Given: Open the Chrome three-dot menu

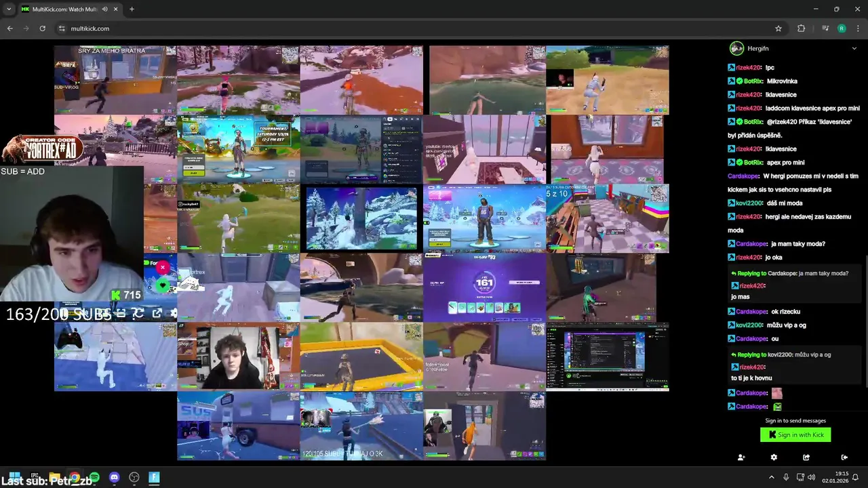Looking at the screenshot, I should [x=858, y=28].
